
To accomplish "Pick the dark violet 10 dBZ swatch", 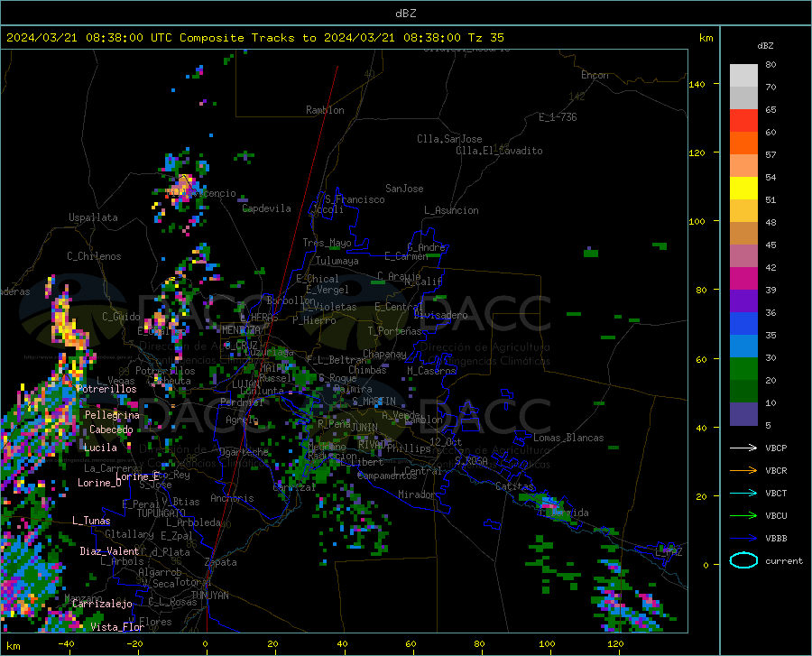I will pyautogui.click(x=743, y=414).
